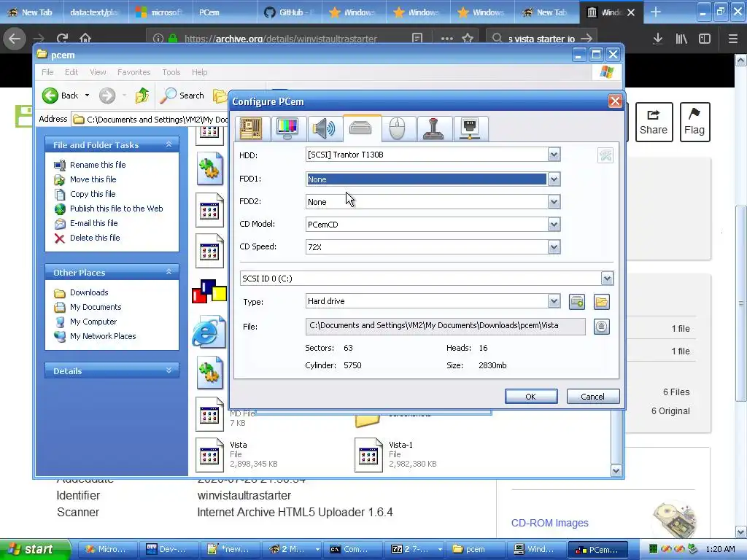Image resolution: width=747 pixels, height=560 pixels.
Task: Open the Machine motherboard tab in Configure PCem
Action: pyautogui.click(x=251, y=128)
